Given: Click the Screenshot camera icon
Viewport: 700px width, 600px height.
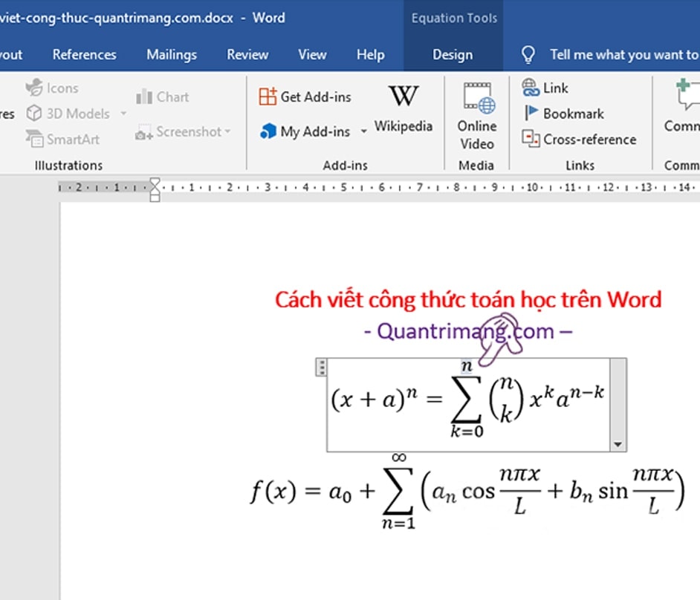Looking at the screenshot, I should pos(143,132).
